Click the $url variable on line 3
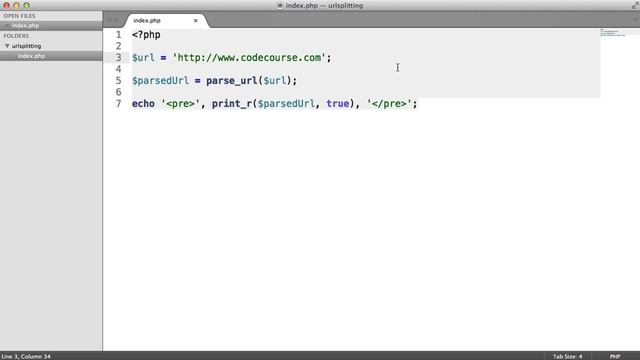This screenshot has width=640, height=360. point(143,58)
